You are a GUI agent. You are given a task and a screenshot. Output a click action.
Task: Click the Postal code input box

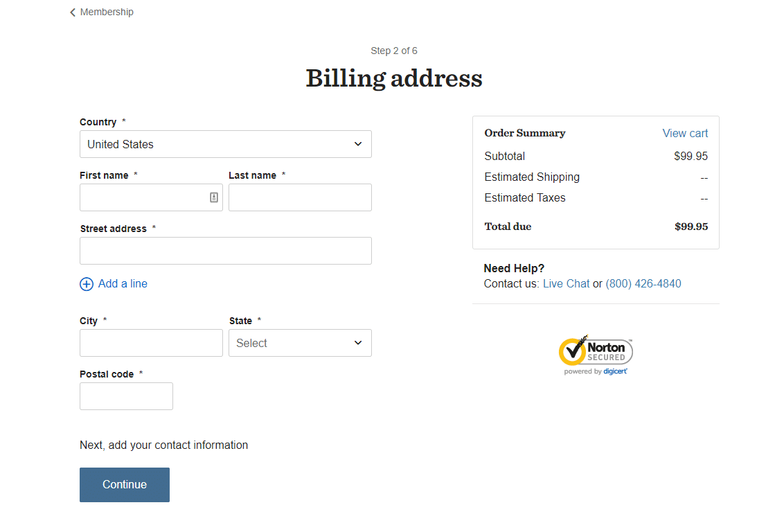(126, 396)
